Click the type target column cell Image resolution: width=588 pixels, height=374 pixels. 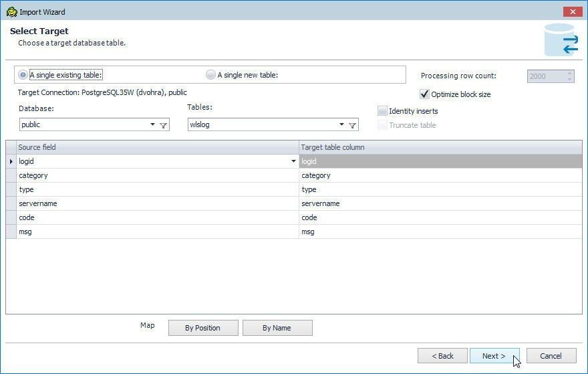[440, 189]
